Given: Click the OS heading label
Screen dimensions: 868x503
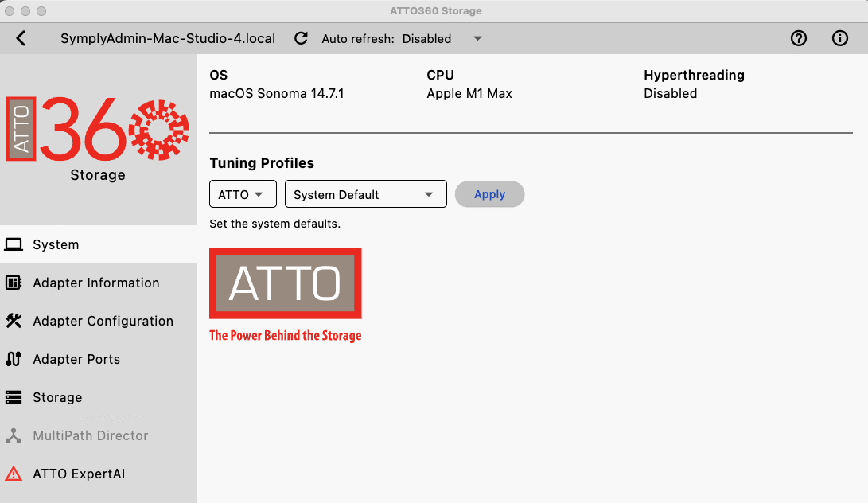Looking at the screenshot, I should pyautogui.click(x=219, y=75).
